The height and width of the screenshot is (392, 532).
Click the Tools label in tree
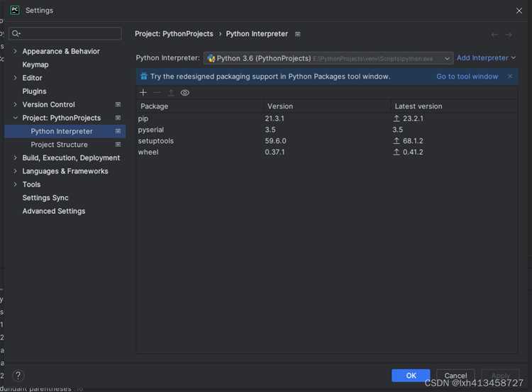pos(31,184)
